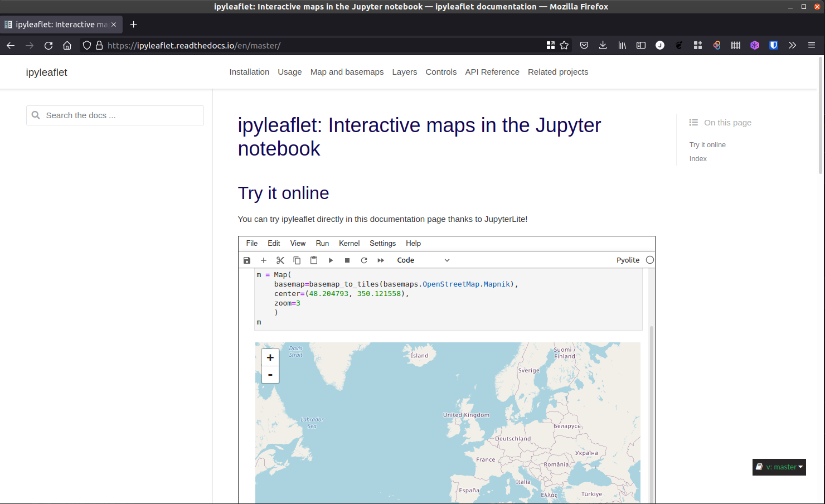Paste cell using the clipboard icon
Image resolution: width=825 pixels, height=504 pixels.
click(x=314, y=260)
